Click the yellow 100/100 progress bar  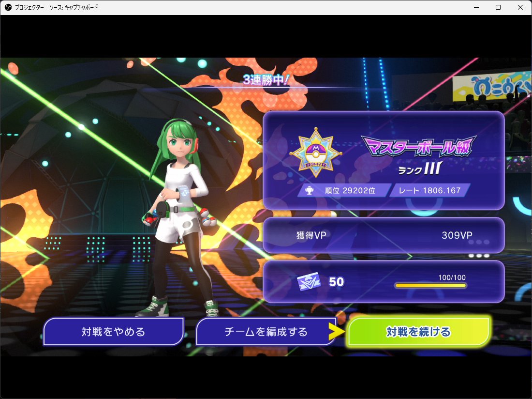pos(430,286)
